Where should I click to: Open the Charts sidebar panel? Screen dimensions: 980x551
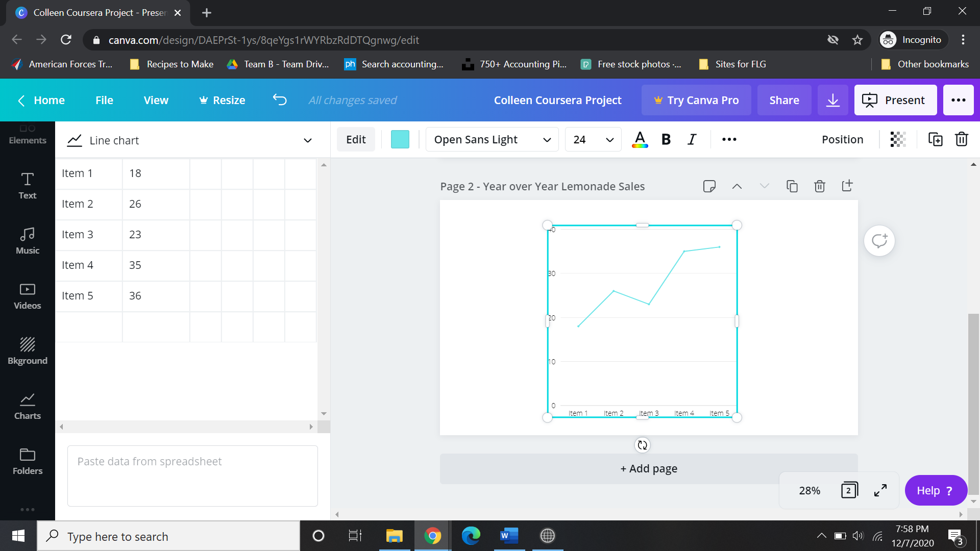point(28,406)
